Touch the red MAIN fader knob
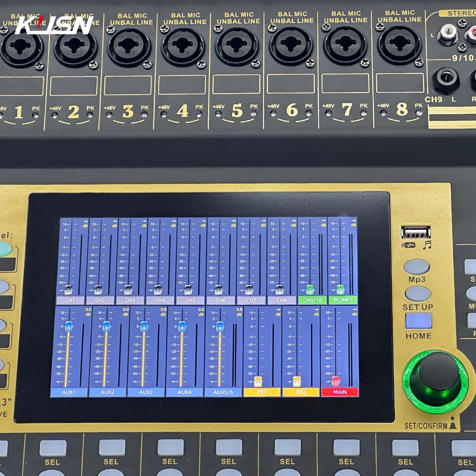 [x=336, y=381]
